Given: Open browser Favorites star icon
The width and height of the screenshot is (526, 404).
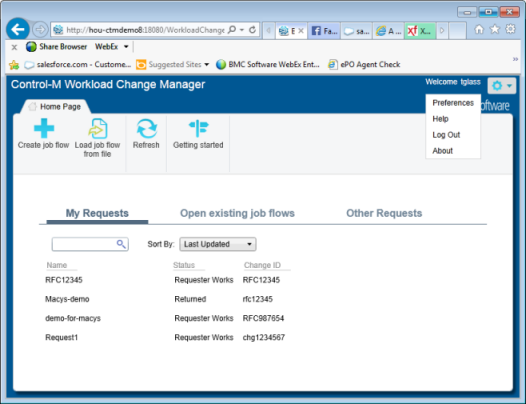Looking at the screenshot, I should (495, 30).
